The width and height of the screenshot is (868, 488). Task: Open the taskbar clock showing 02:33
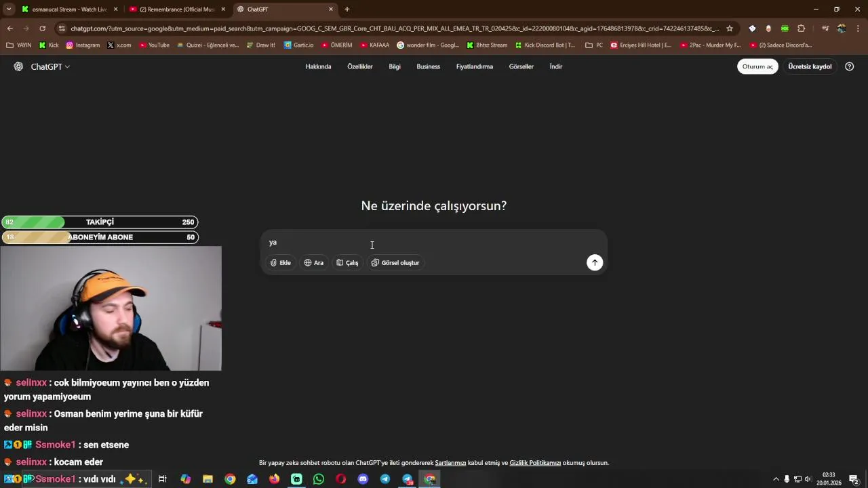[x=829, y=479]
